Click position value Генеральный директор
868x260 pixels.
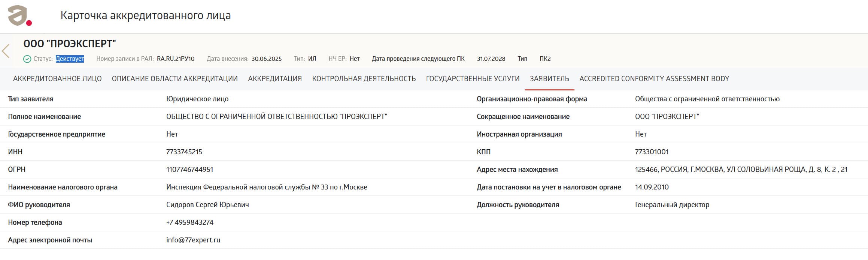672,205
